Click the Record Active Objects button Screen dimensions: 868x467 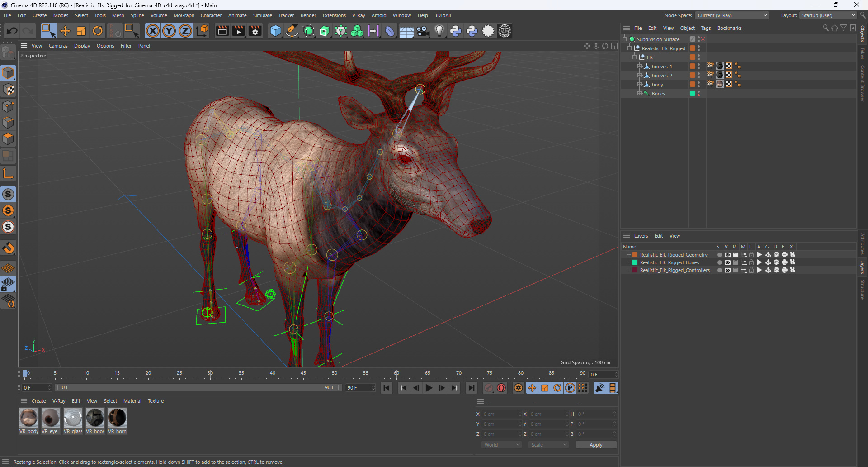[x=489, y=388]
